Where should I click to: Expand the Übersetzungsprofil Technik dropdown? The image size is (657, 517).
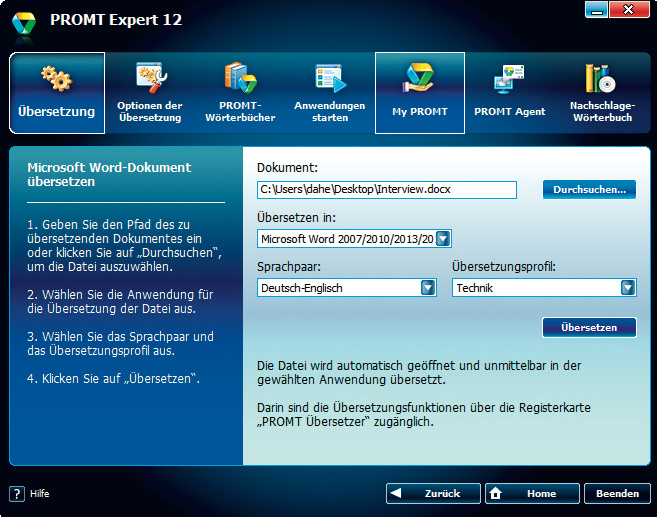click(627, 288)
